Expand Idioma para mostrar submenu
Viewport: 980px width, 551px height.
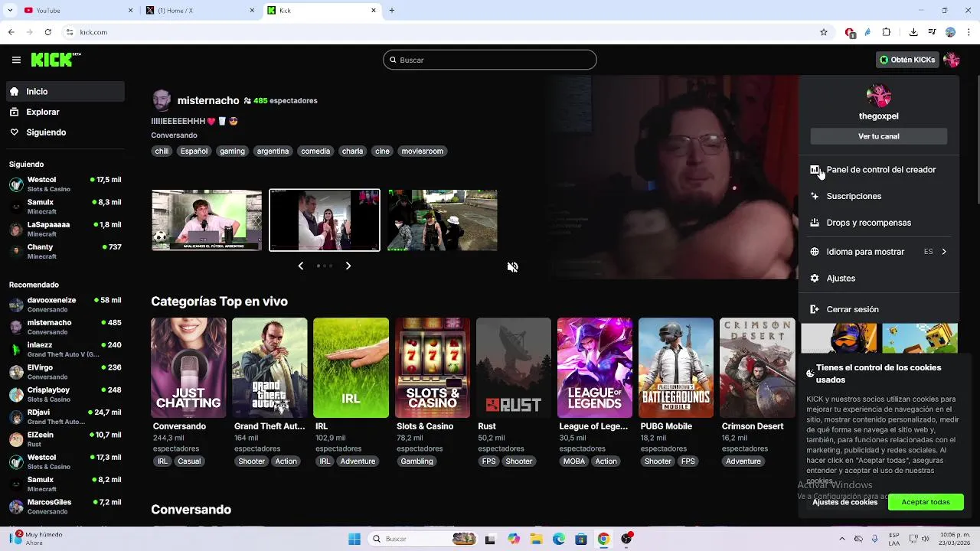point(879,252)
